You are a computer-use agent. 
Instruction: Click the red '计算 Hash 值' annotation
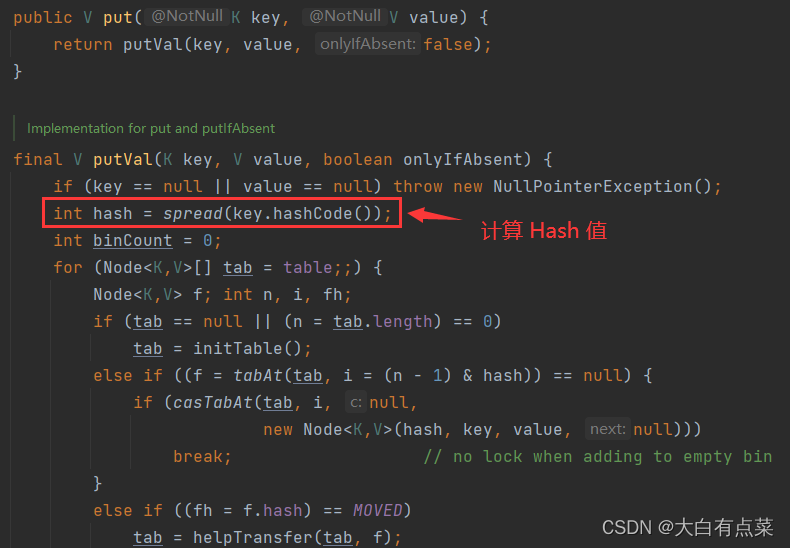[x=544, y=231]
